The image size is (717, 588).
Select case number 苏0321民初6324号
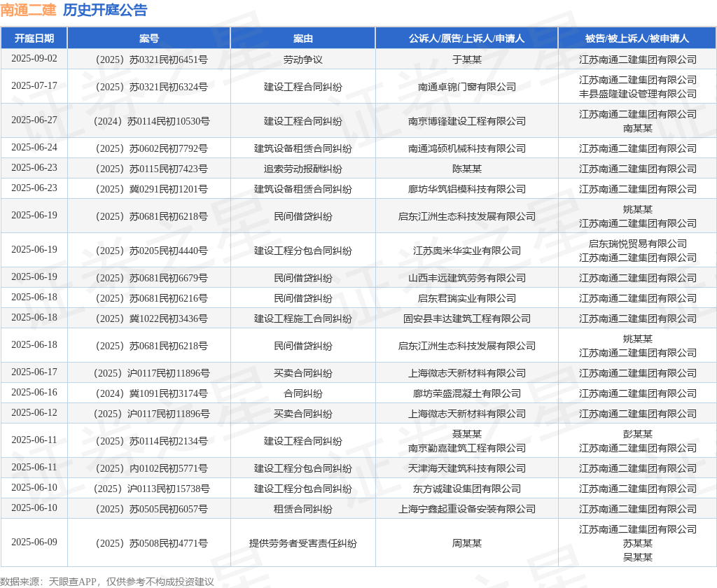152,87
